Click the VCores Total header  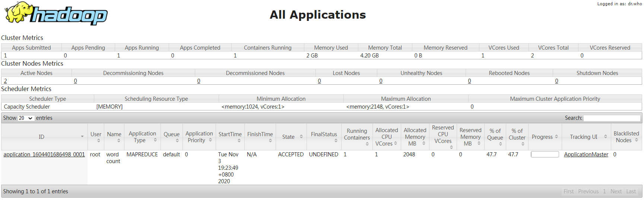pyautogui.click(x=553, y=48)
